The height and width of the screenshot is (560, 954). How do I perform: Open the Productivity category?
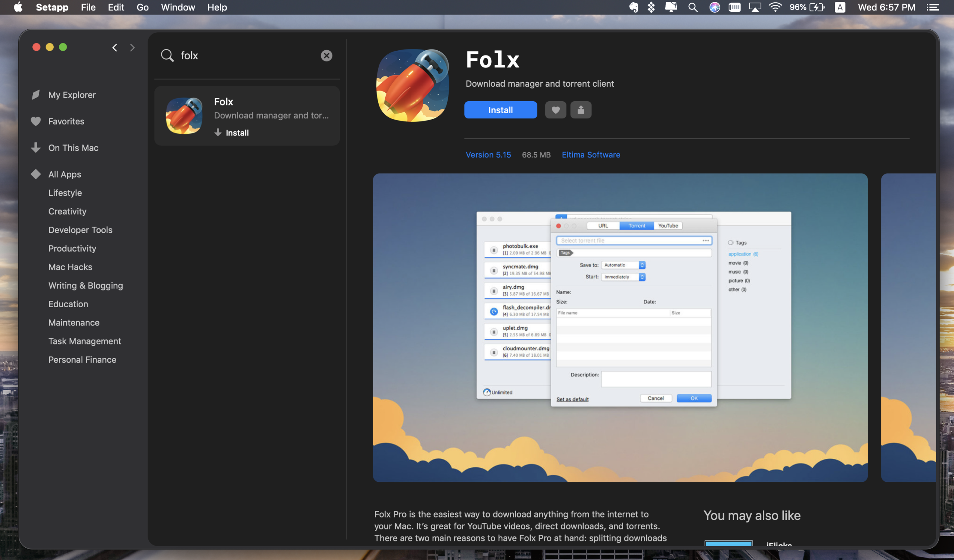point(72,248)
